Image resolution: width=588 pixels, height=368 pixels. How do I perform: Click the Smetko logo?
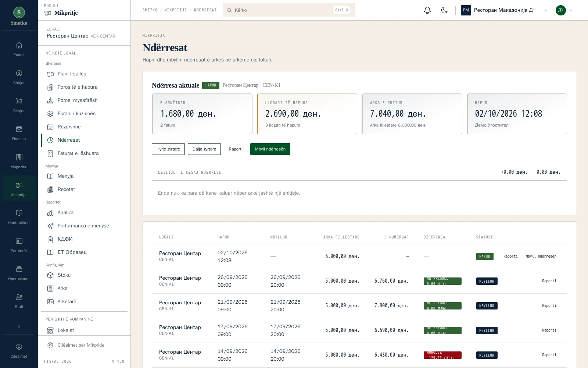tap(19, 16)
